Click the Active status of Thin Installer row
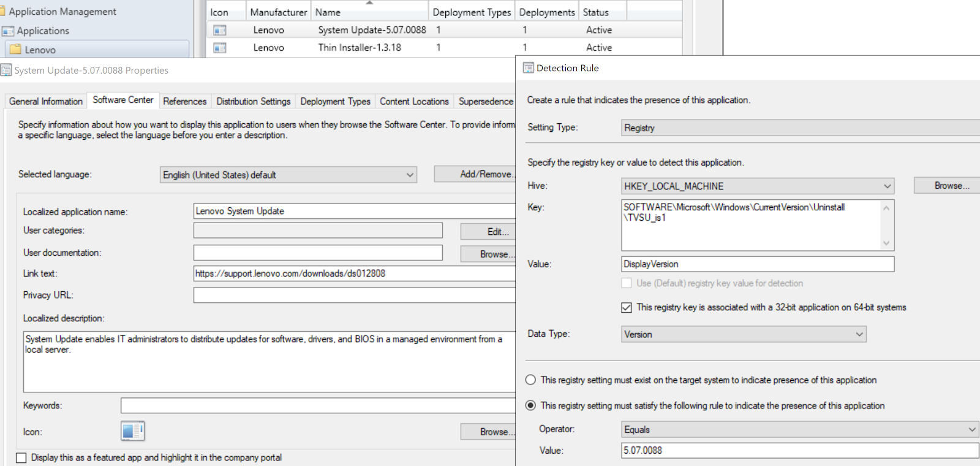The height and width of the screenshot is (466, 980). pos(599,48)
